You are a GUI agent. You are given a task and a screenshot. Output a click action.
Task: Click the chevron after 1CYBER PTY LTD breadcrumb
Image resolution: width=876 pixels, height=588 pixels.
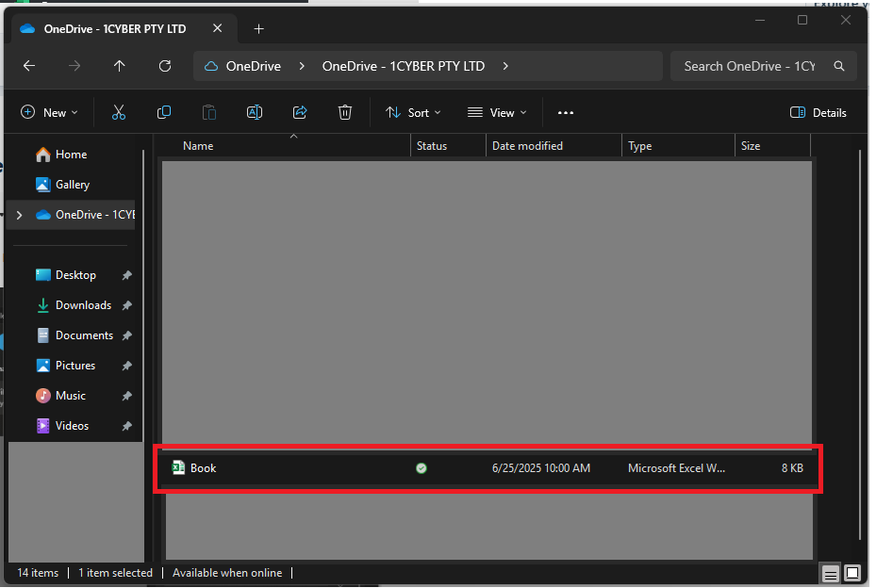click(x=505, y=66)
